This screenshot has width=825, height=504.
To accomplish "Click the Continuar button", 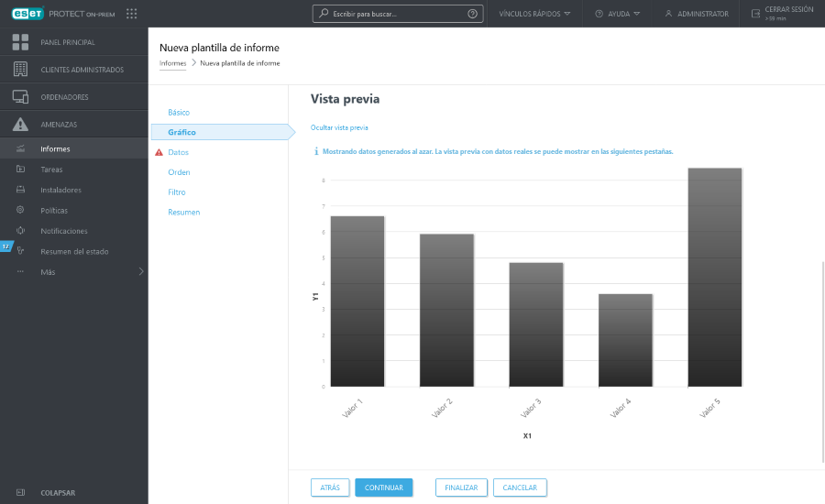I will [383, 488].
